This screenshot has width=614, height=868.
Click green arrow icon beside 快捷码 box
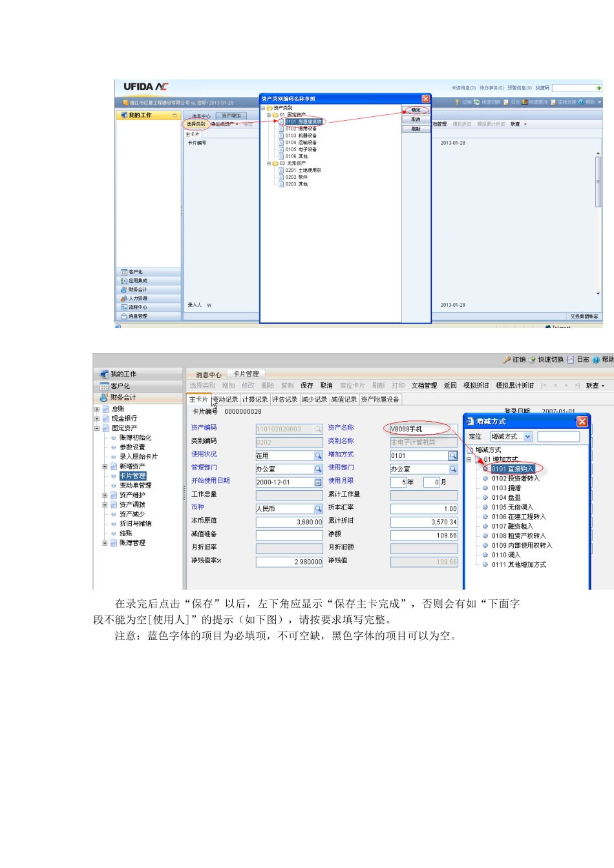[598, 88]
